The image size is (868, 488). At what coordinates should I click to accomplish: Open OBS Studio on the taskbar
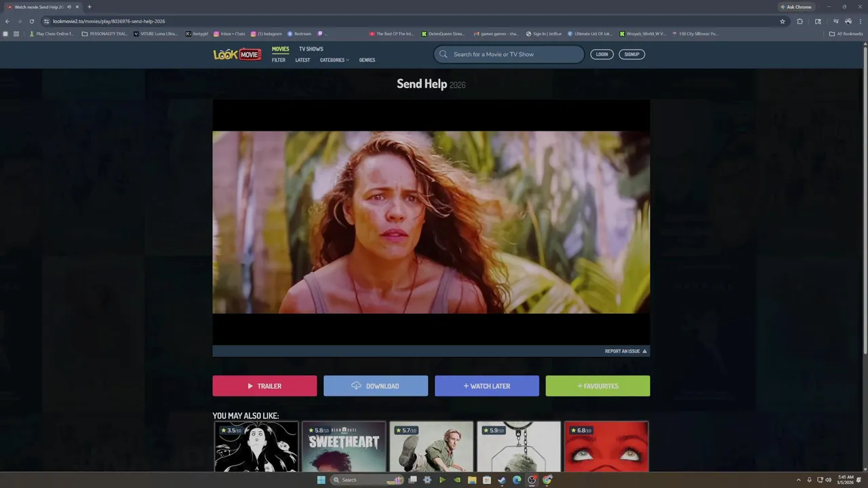point(532,480)
